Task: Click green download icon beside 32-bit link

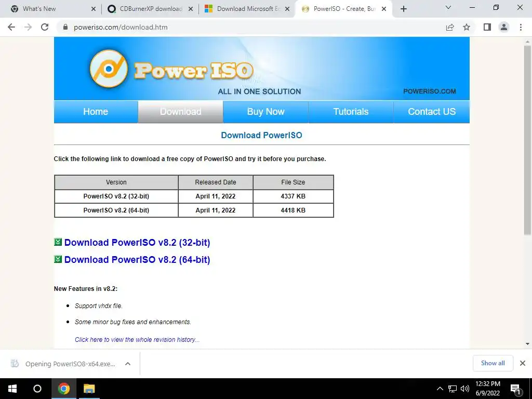Action: pyautogui.click(x=58, y=242)
